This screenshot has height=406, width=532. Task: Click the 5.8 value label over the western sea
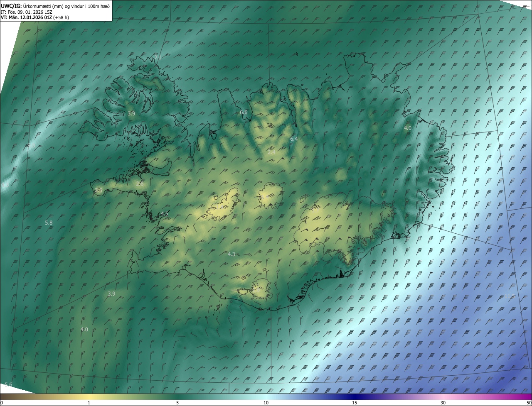[x=49, y=223]
